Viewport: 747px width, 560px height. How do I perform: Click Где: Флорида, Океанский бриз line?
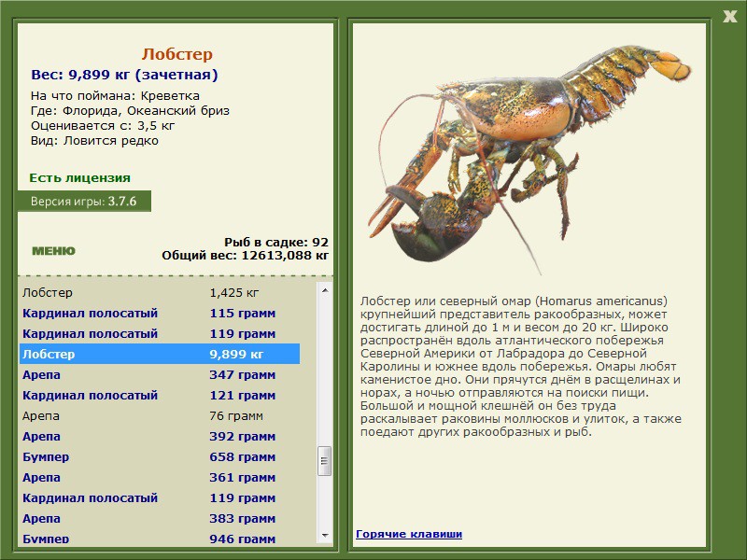(130, 110)
